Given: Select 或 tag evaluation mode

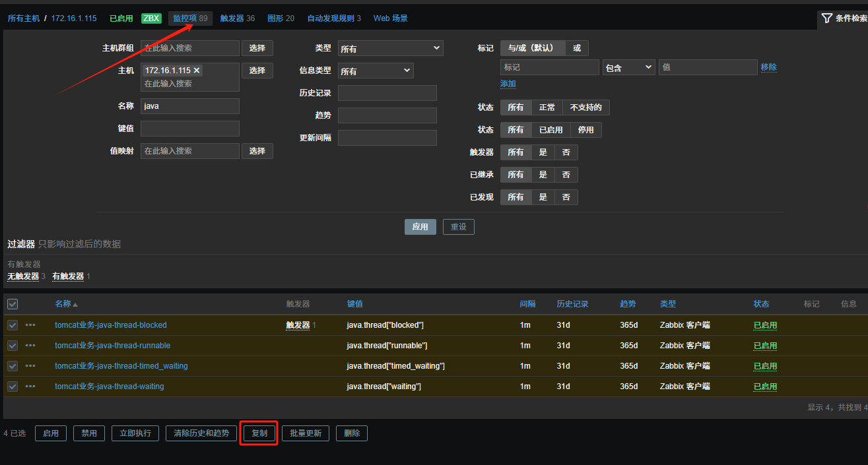Looking at the screenshot, I should pos(577,48).
